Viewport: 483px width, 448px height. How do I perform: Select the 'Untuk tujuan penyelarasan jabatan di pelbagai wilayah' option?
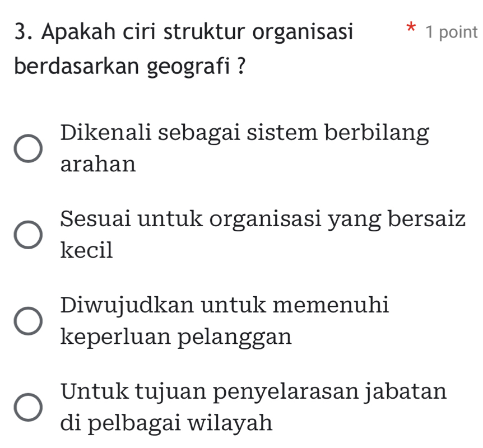[29, 407]
